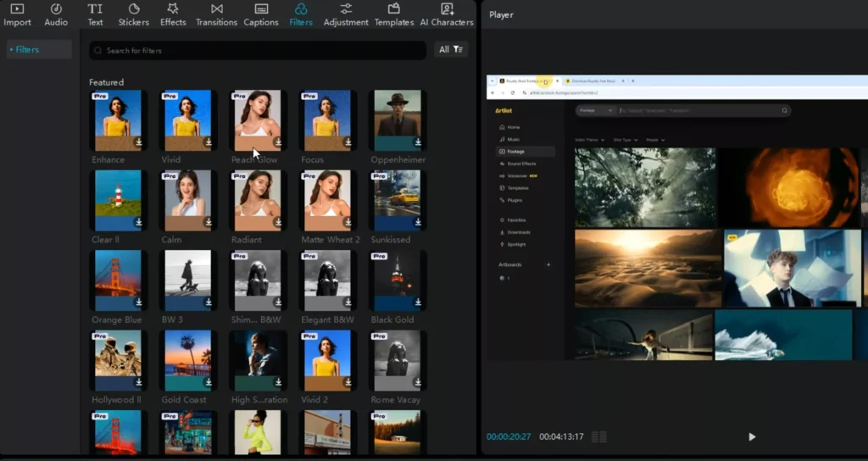Open the Transitions tab
Screen dimensions: 868x461
[216, 15]
